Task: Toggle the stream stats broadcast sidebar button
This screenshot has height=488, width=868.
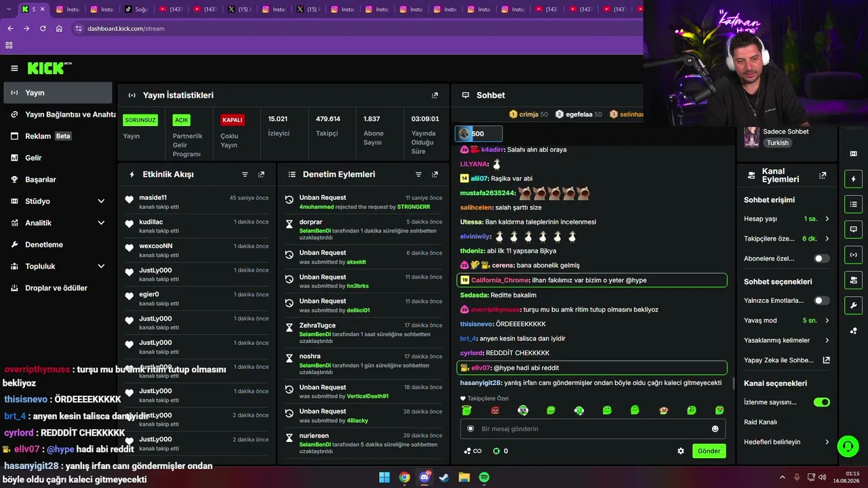Action: click(853, 254)
